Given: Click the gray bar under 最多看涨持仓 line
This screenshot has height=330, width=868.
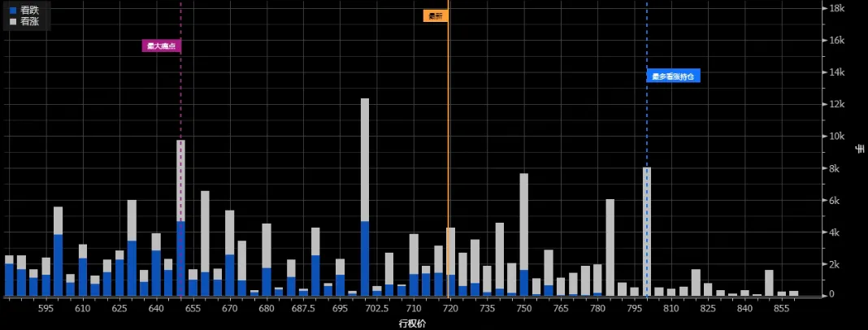Looking at the screenshot, I should click(x=647, y=232).
